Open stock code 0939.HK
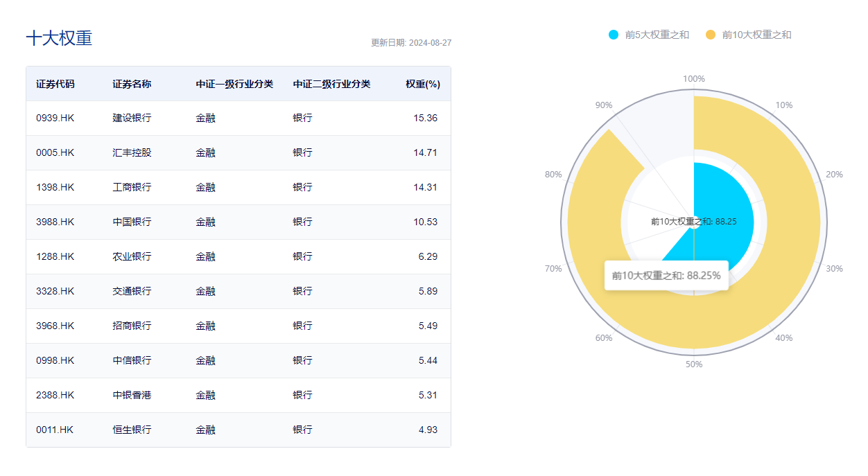 55,118
